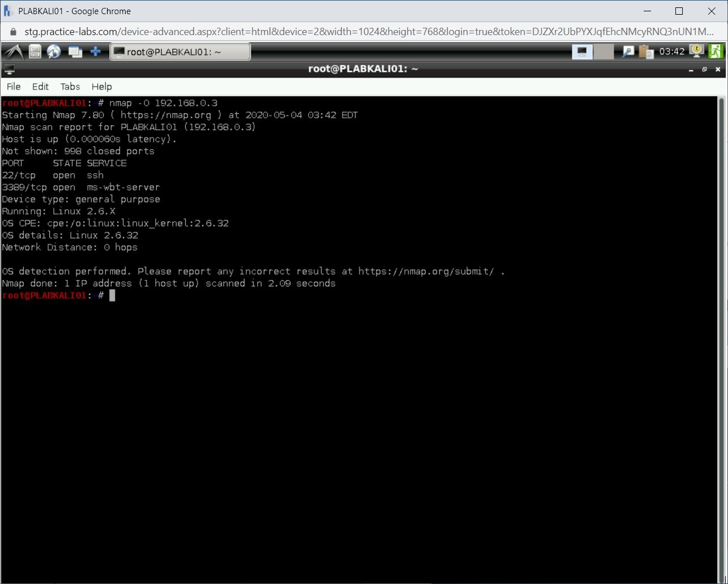
Task: Click the blue plus panel icon
Action: (96, 52)
